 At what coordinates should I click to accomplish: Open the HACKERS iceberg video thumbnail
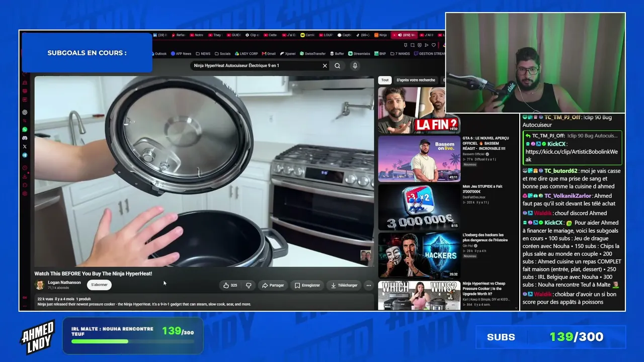coord(419,255)
